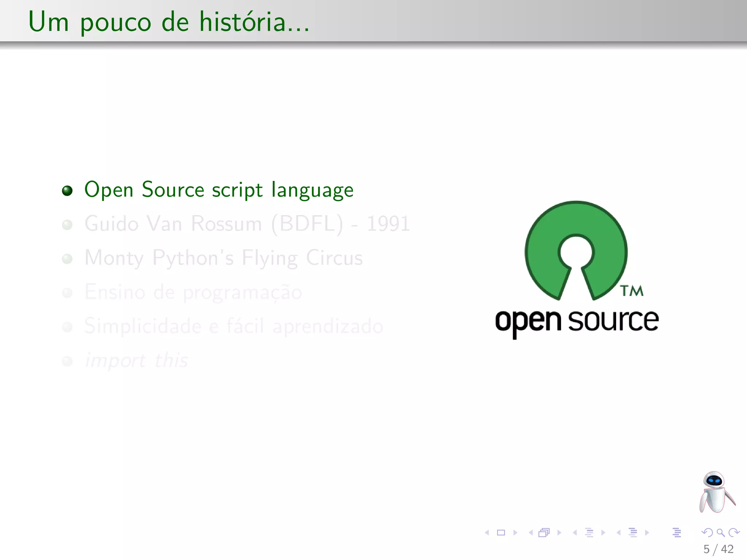The height and width of the screenshot is (560, 747).
Task: Go to next section arrow
Action: (647, 533)
